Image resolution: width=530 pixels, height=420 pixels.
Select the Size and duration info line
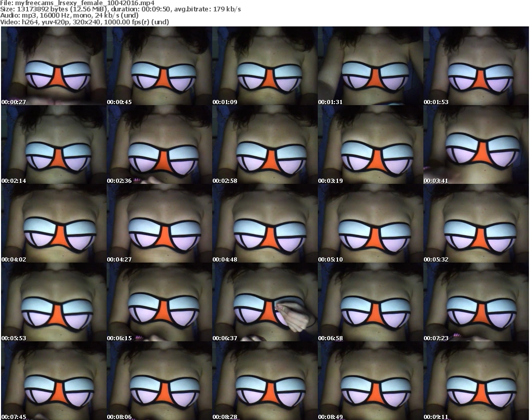[120, 9]
